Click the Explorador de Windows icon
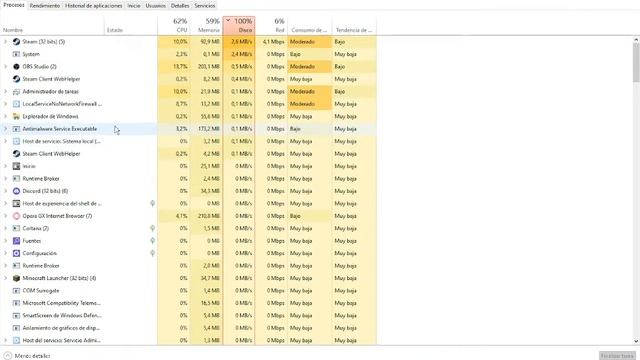The image size is (640, 360). pyautogui.click(x=16, y=116)
